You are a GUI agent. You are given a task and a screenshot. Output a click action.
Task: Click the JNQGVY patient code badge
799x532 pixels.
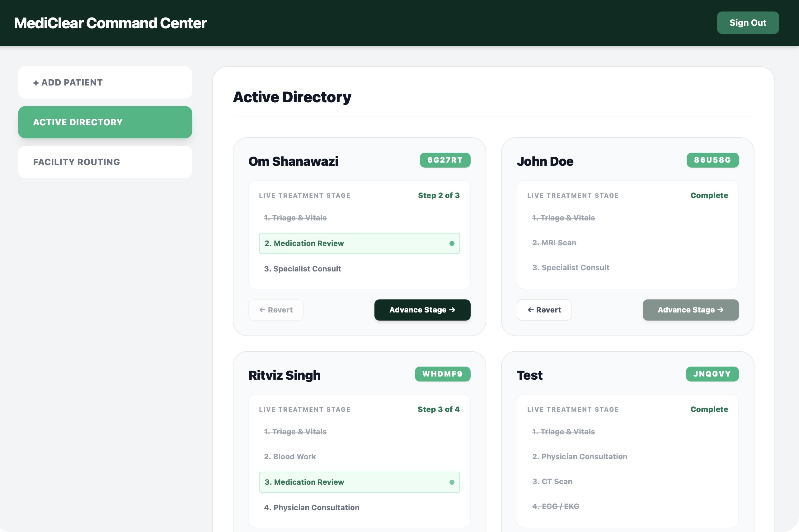point(712,374)
